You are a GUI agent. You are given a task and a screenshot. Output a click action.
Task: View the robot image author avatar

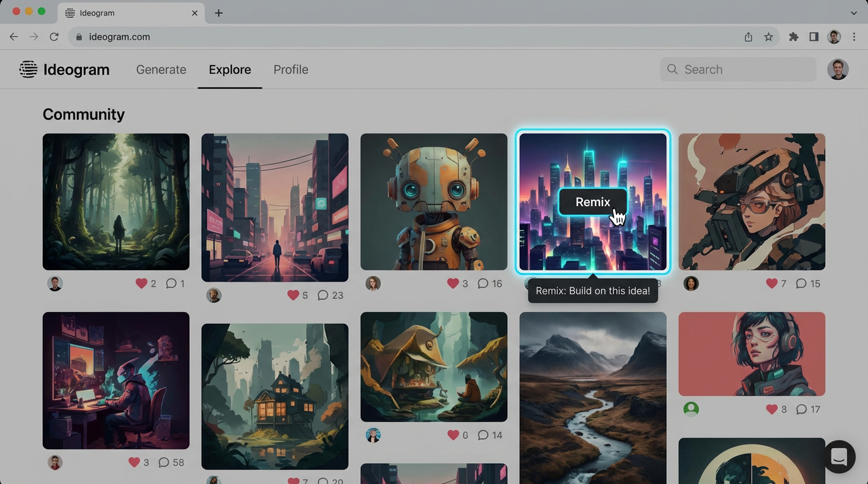click(x=373, y=284)
